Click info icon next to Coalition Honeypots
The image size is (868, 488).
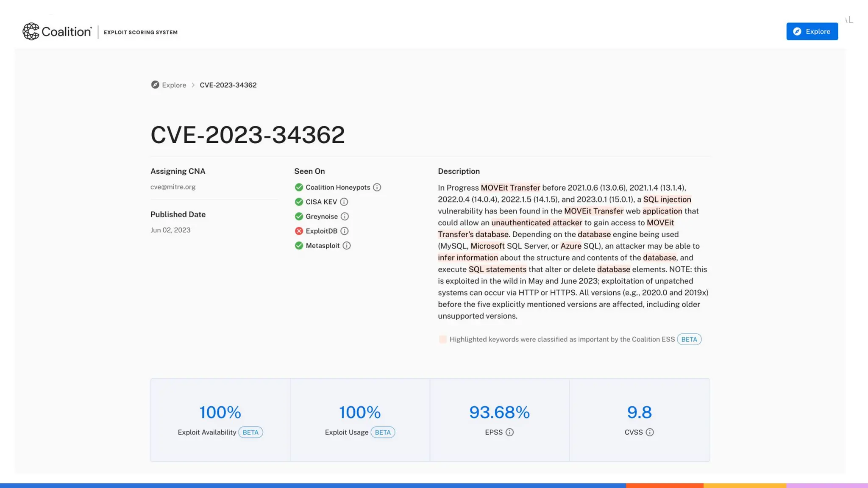(x=377, y=187)
